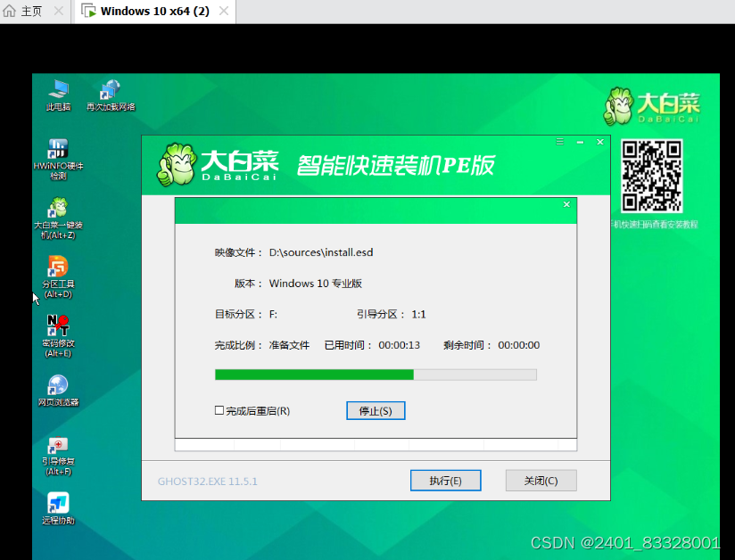Launch 引导修复 desktop shortcut
Screen dimensions: 735x560
(58, 456)
